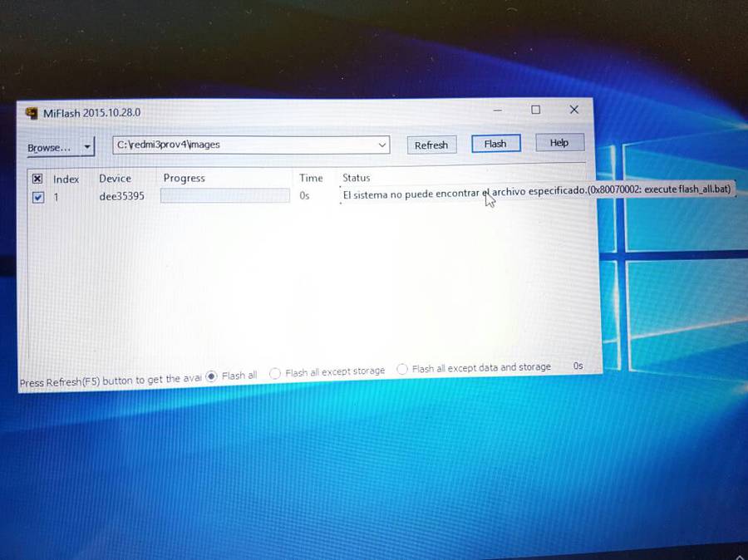Click the 0s time cell in device row
Image resolution: width=748 pixels, height=560 pixels.
304,195
